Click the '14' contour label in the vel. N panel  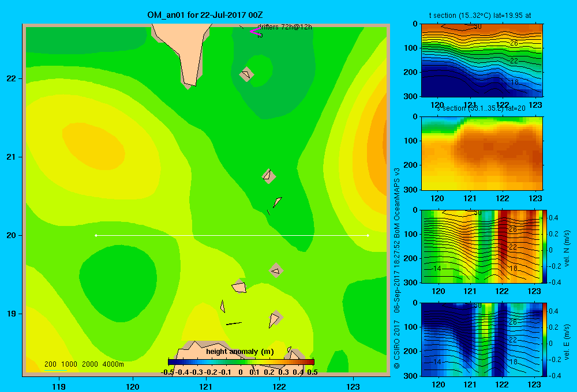click(437, 269)
